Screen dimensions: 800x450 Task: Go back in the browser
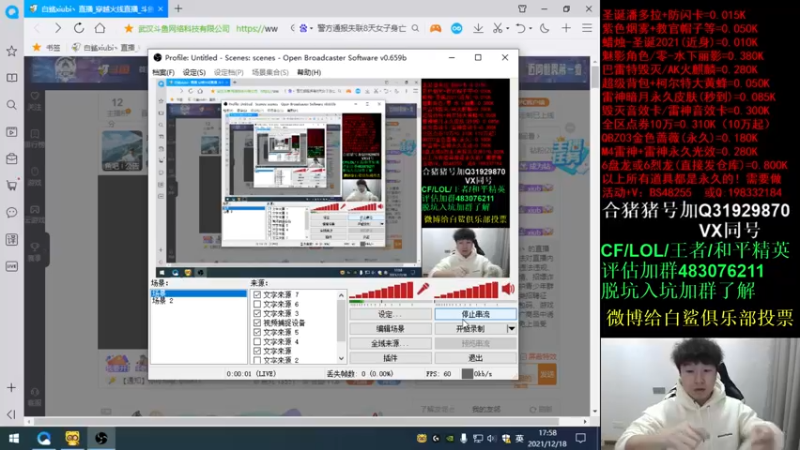pyautogui.click(x=37, y=28)
